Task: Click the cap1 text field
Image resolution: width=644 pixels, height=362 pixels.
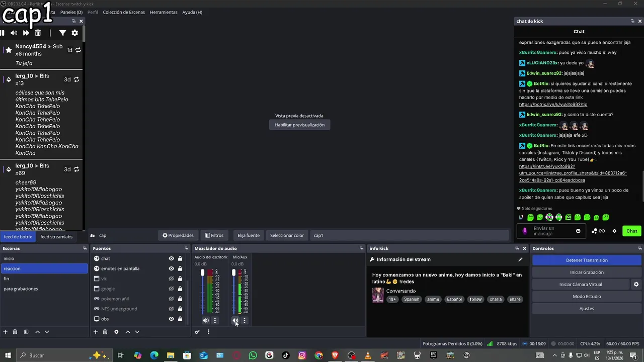Action: 410,235
